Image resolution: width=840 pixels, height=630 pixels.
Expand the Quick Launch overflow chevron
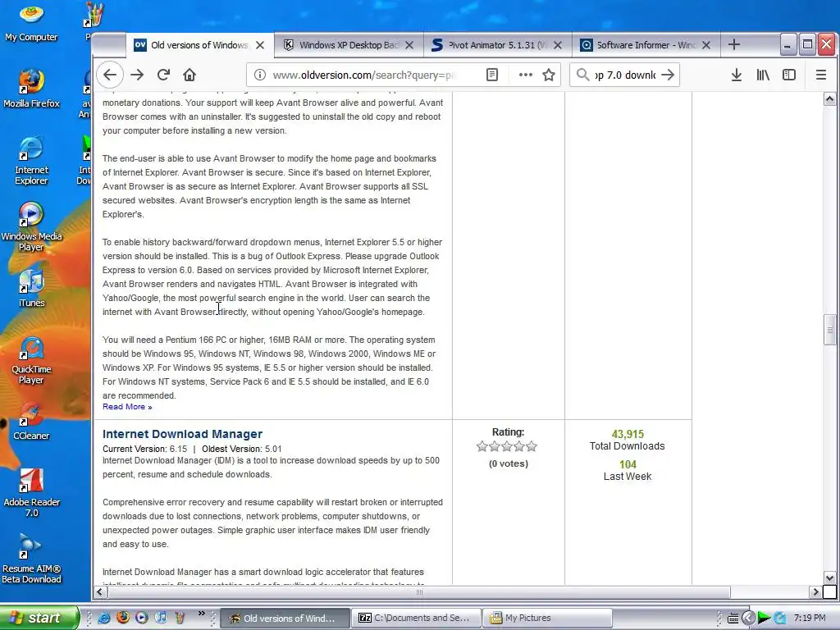(202, 614)
